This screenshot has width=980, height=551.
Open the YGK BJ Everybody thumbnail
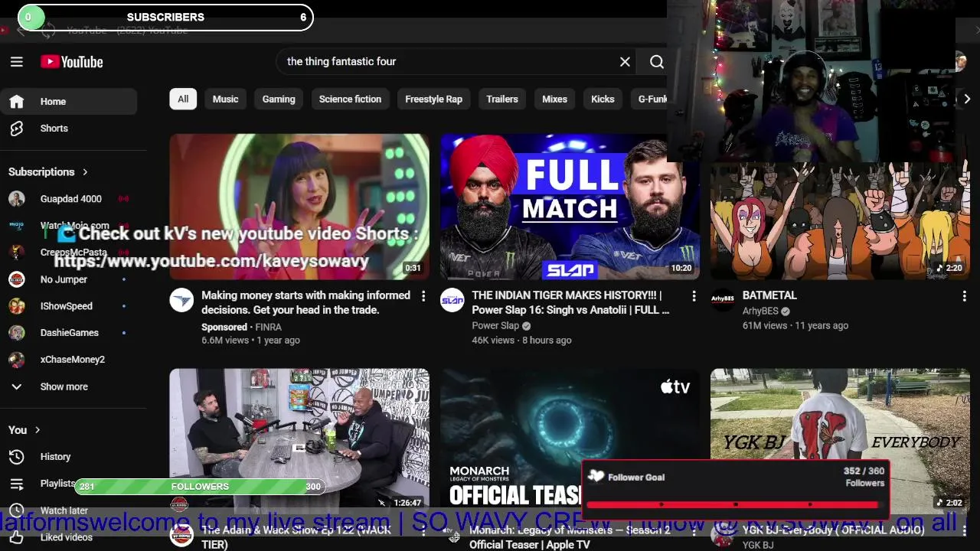point(840,442)
